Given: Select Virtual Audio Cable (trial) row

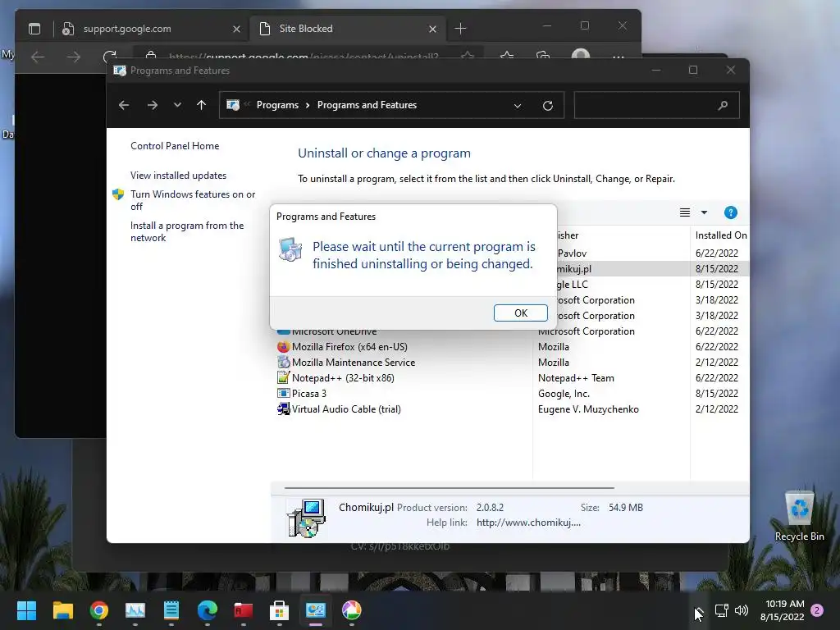Looking at the screenshot, I should 346,409.
